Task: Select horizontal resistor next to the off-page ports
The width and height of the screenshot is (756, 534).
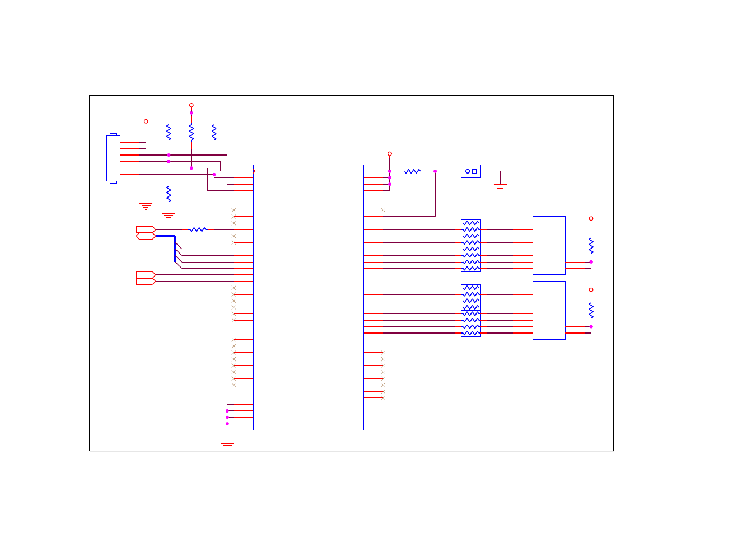Action: coord(198,229)
